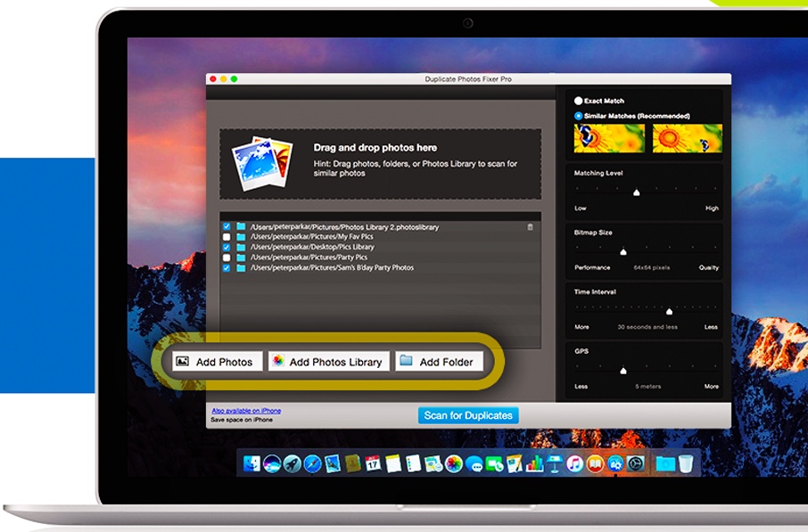The image size is (808, 532).
Task: Click Scan for Duplicates
Action: tap(469, 415)
